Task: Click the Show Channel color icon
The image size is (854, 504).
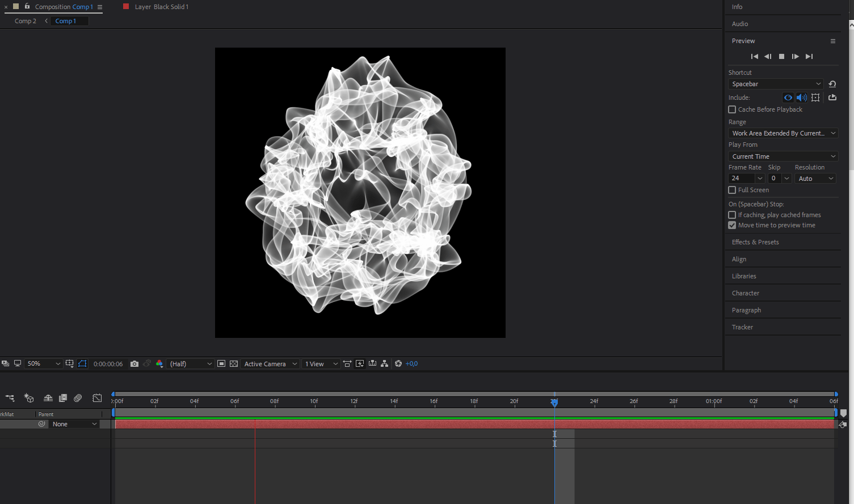Action: [x=159, y=364]
